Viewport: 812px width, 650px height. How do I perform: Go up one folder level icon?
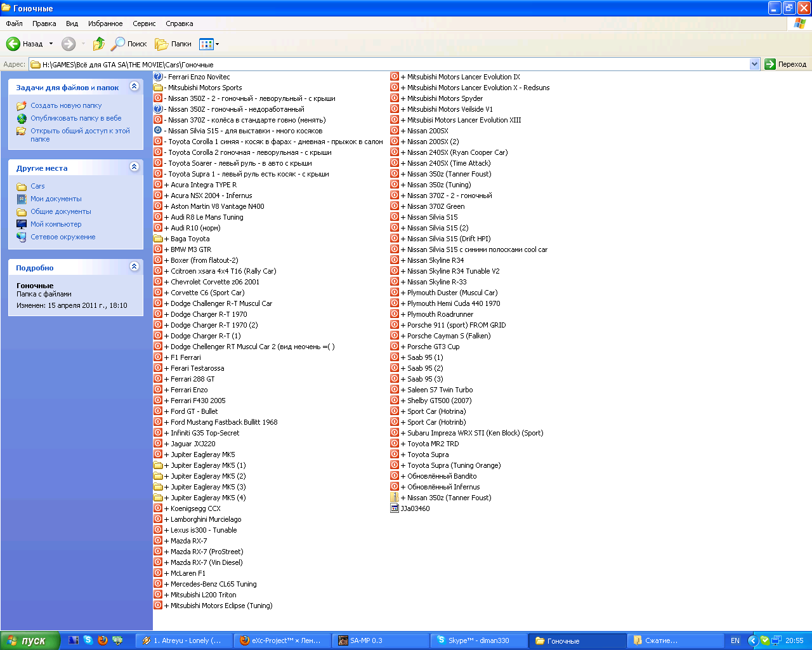click(99, 44)
